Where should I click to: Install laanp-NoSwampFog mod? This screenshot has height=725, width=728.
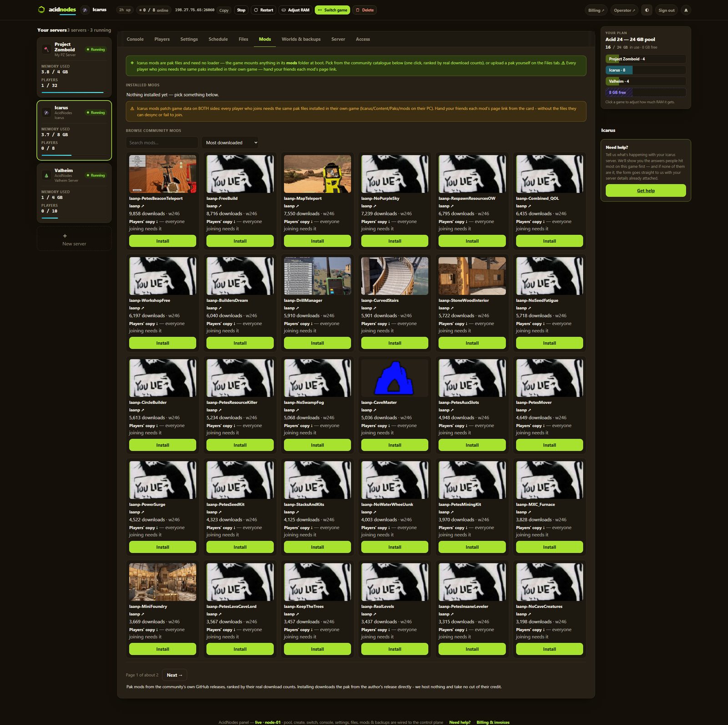click(317, 445)
